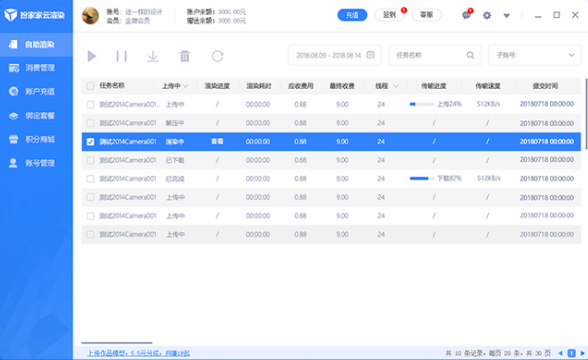Open the messages chat icon
This screenshot has width=588, height=360.
pyautogui.click(x=466, y=15)
